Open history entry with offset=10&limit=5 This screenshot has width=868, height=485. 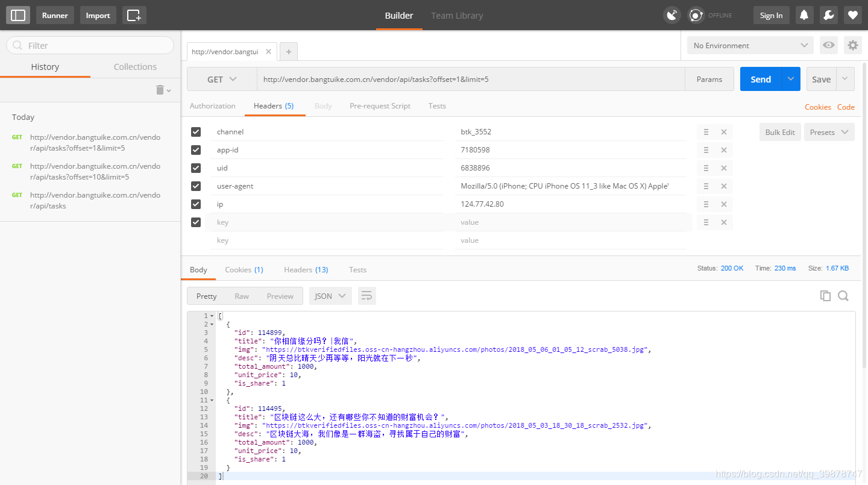pyautogui.click(x=95, y=172)
